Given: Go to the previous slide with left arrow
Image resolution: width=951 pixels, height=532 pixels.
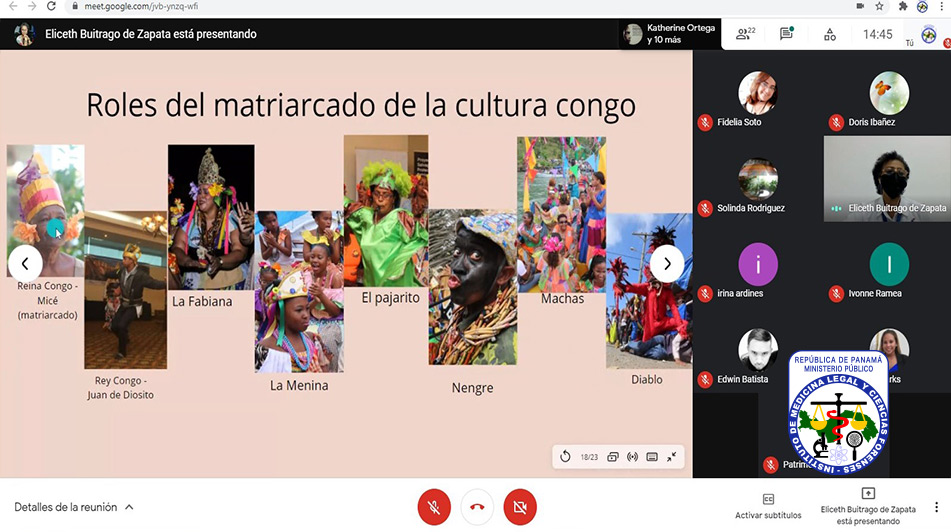Looking at the screenshot, I should click(25, 263).
